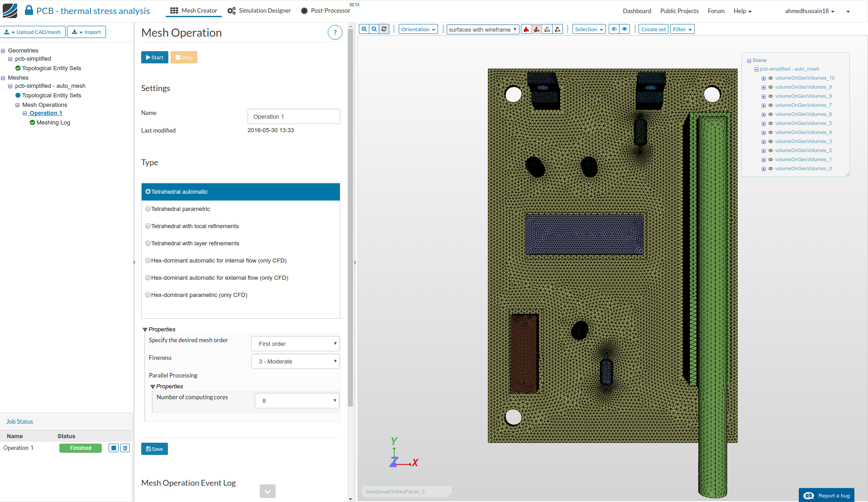Select Hex-dominant parametric (only CFD) option
Image resolution: width=868 pixels, height=502 pixels.
(x=148, y=295)
